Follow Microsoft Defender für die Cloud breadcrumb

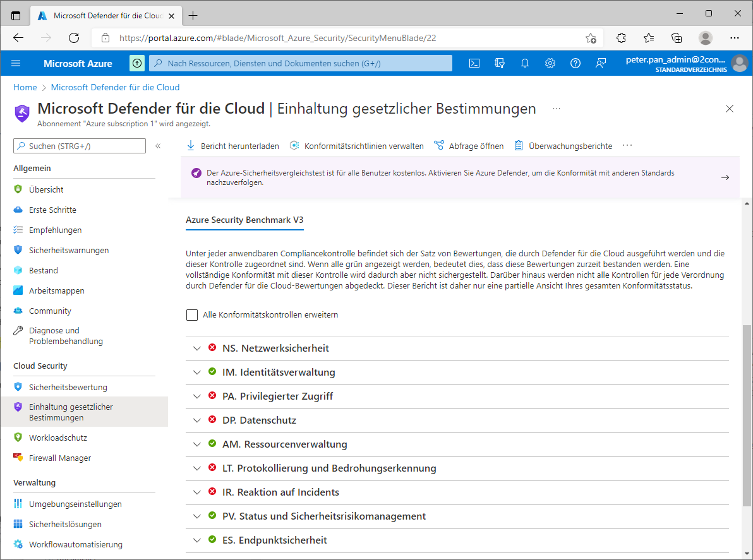(x=115, y=87)
